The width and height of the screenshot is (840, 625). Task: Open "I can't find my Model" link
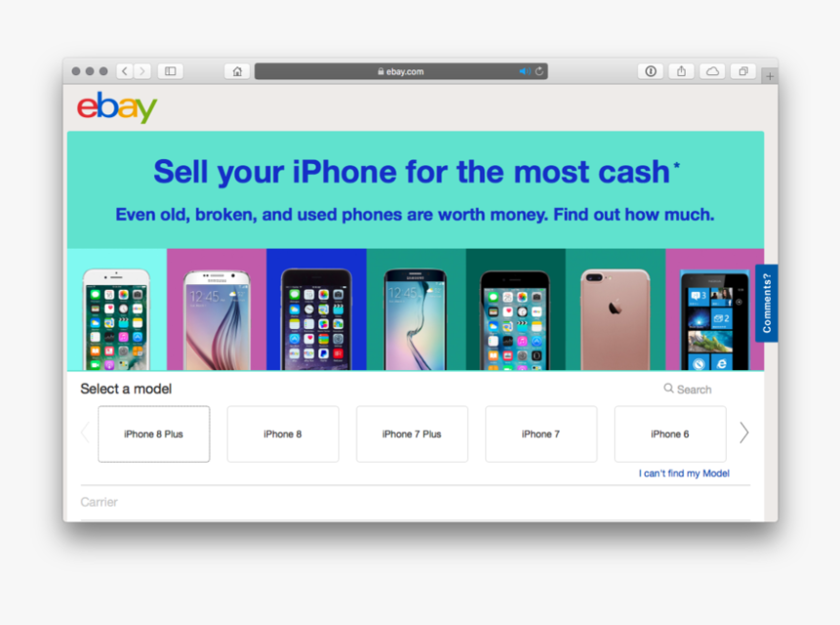tap(684, 474)
